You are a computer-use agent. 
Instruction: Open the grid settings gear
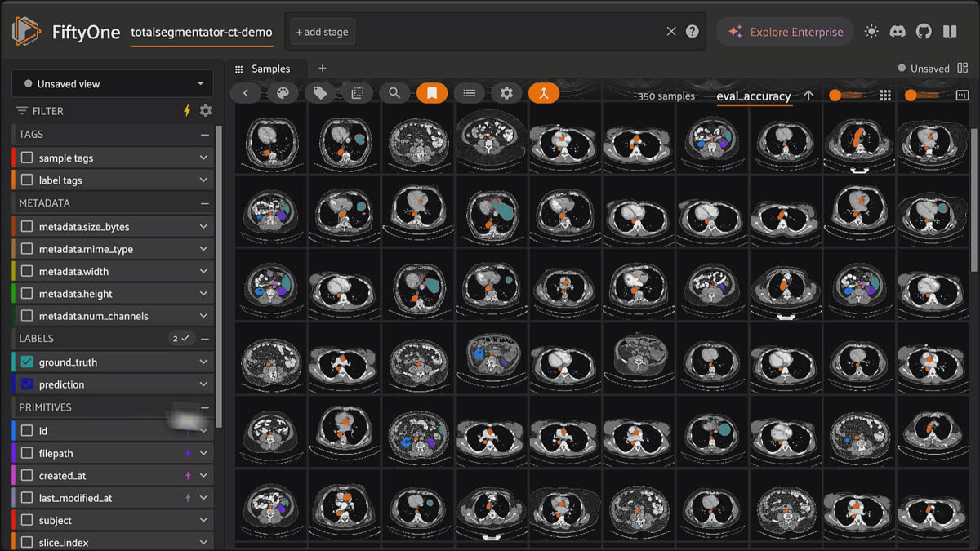506,93
